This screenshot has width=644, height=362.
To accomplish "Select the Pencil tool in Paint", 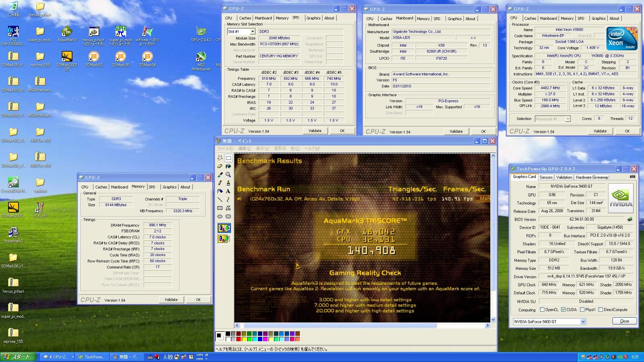I will tap(220, 183).
